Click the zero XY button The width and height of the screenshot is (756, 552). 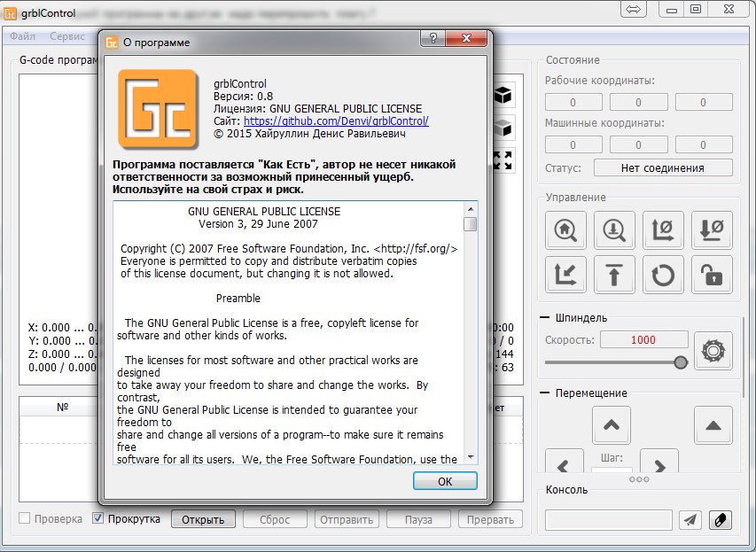click(663, 230)
